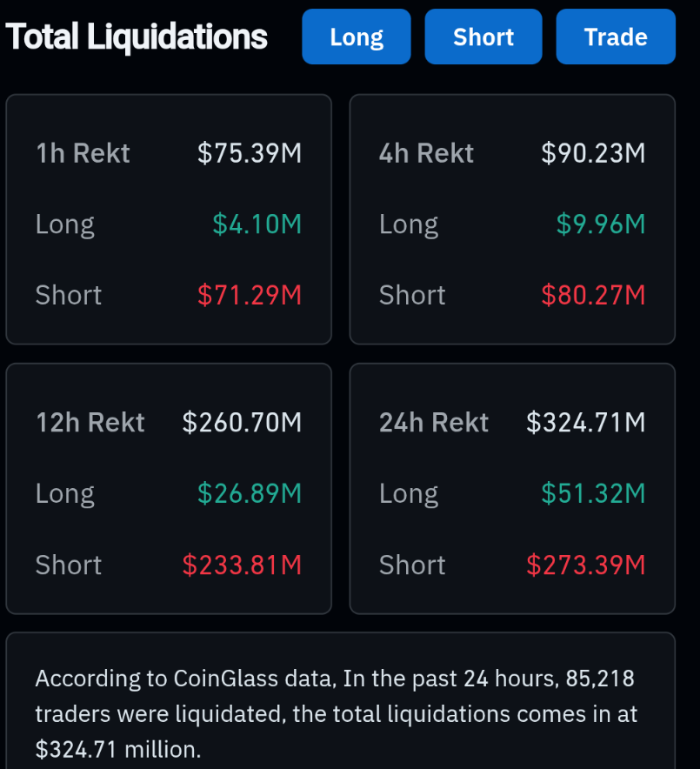This screenshot has width=700, height=769.
Task: Click the red $80.27M short value
Action: point(593,296)
